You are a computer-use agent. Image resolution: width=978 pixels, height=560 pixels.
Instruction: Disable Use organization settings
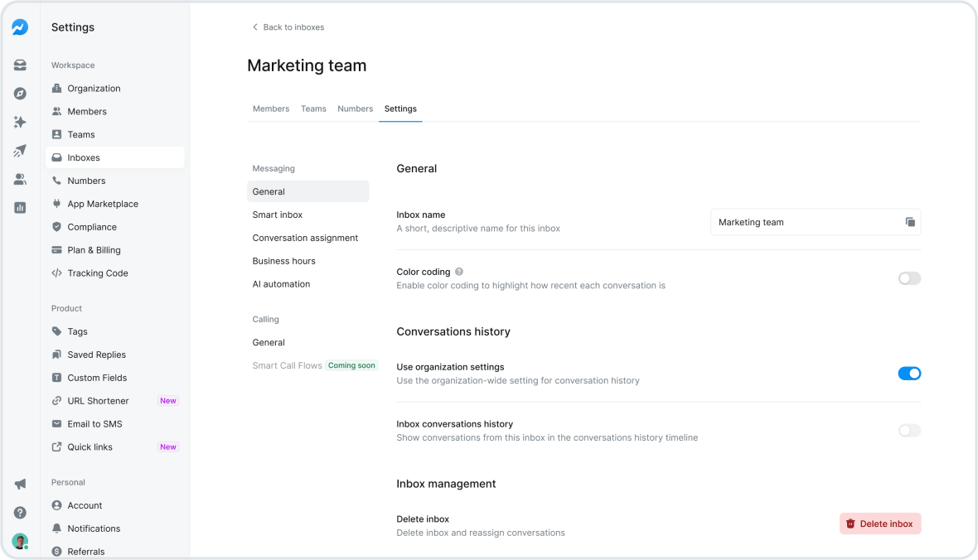click(909, 373)
